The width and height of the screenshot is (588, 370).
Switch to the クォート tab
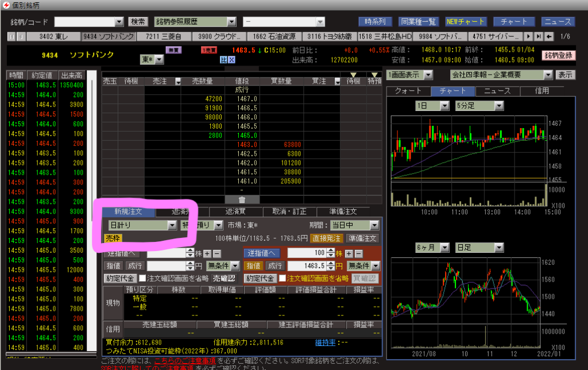pos(408,91)
